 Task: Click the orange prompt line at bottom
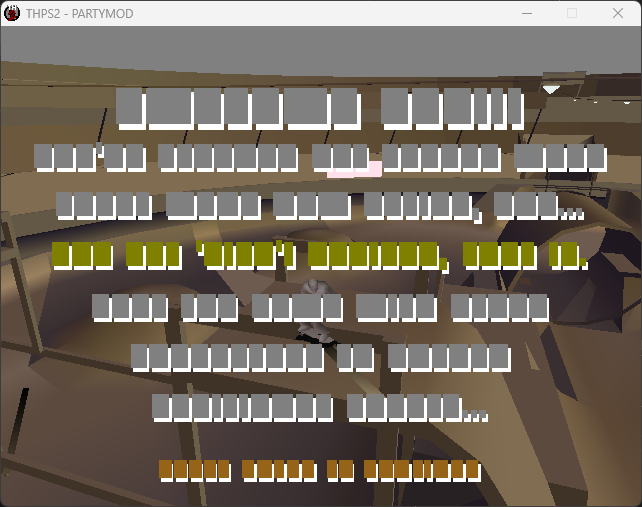coord(320,471)
